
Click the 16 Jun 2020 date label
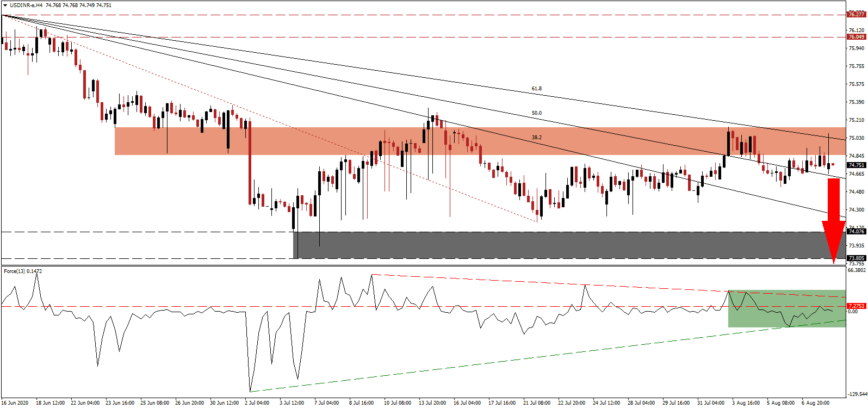[15, 403]
